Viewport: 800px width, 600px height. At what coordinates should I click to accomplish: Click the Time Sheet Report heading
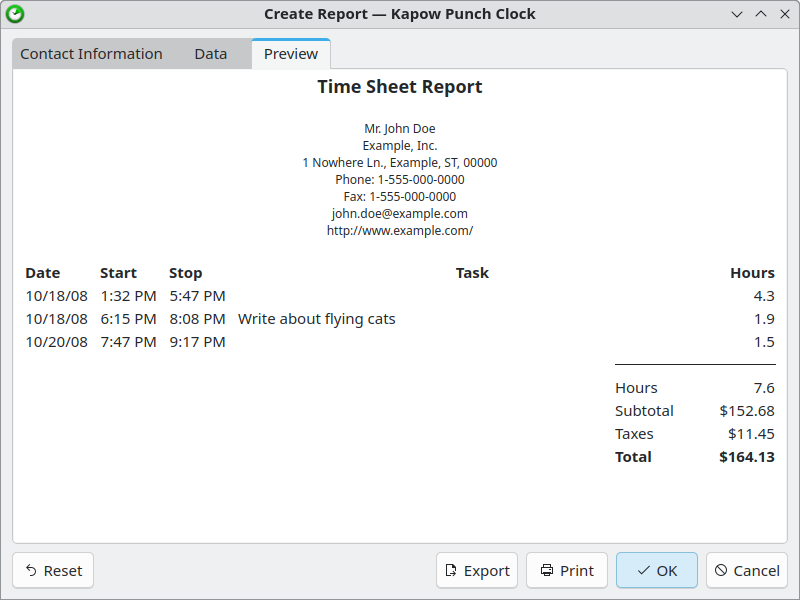coord(400,87)
